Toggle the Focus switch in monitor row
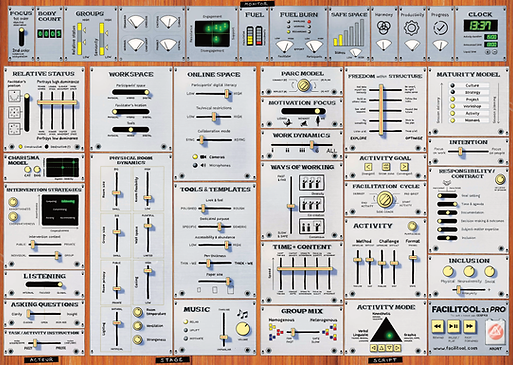This screenshot has width=513, height=365. (22, 37)
